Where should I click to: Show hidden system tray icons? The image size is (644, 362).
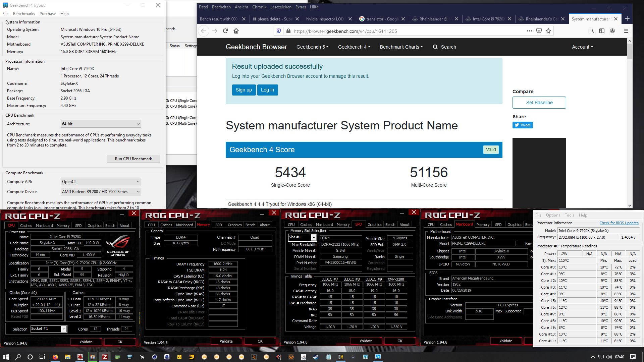(593, 357)
